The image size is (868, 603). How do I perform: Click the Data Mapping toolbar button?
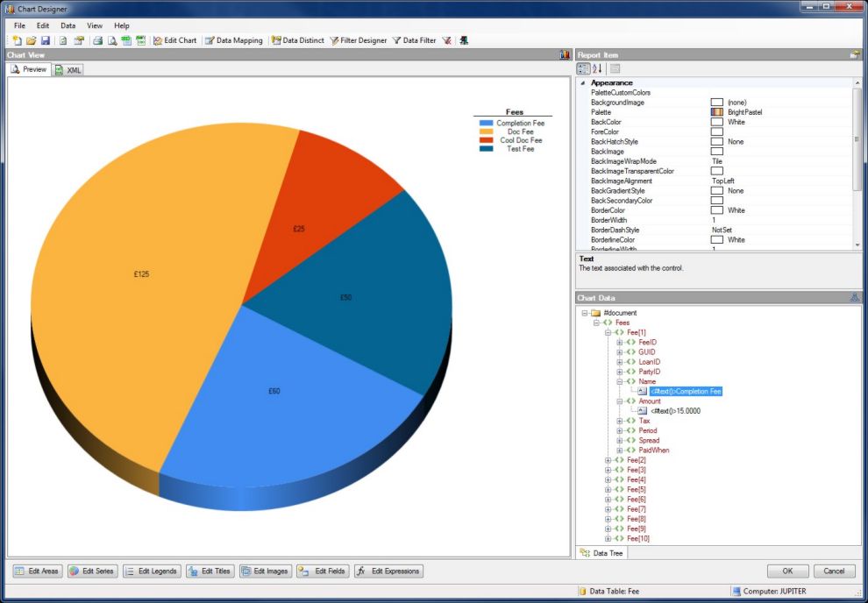coord(233,40)
